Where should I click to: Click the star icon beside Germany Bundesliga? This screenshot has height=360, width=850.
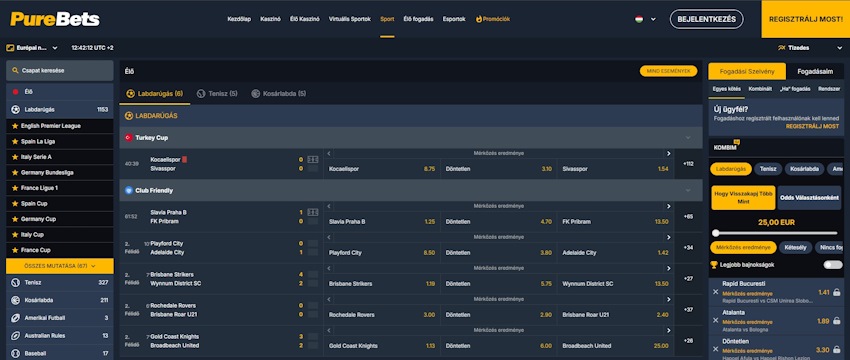pos(15,172)
